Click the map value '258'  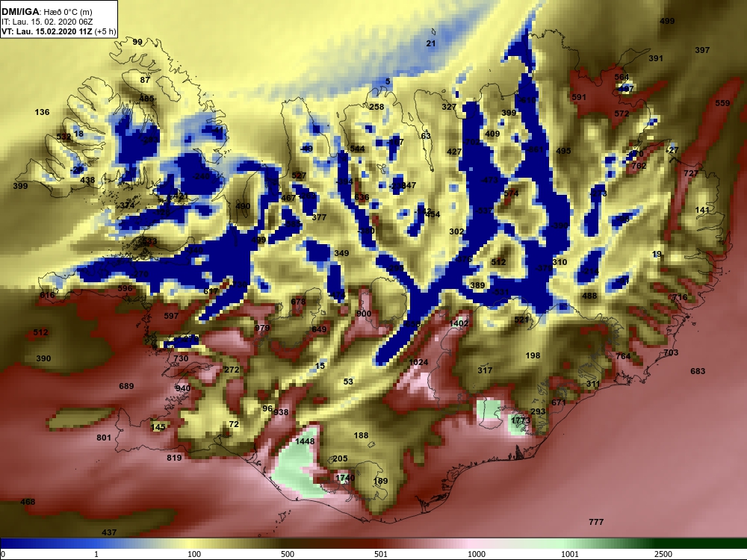pos(376,107)
